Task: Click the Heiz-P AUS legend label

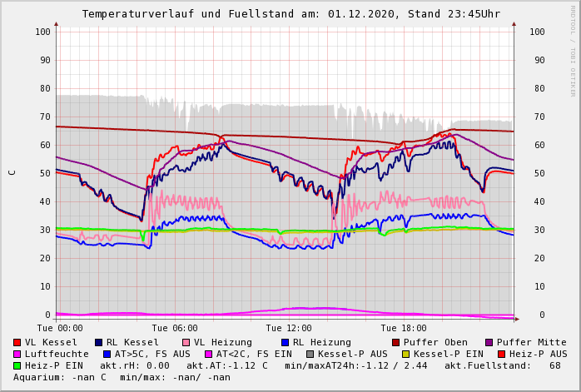Action: click(538, 354)
